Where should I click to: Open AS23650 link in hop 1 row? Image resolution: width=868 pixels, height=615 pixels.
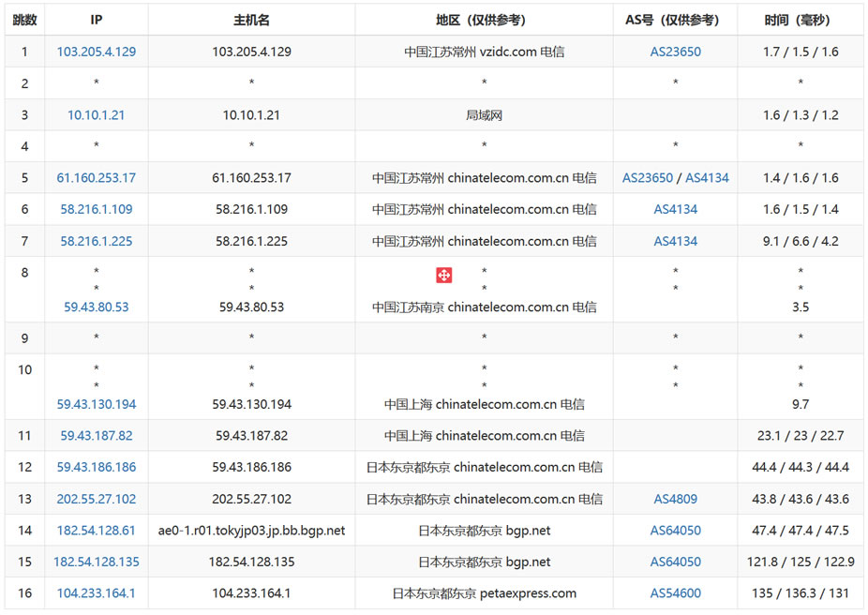675,52
